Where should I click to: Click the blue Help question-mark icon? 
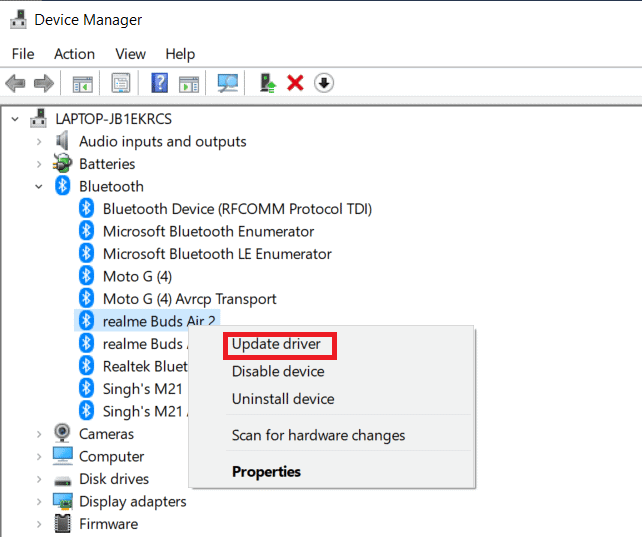pyautogui.click(x=160, y=83)
